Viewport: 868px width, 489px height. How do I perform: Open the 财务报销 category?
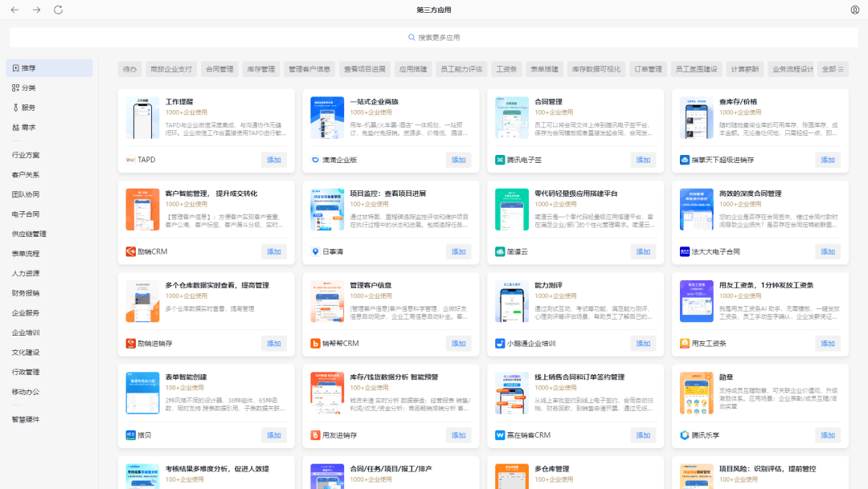pos(26,293)
